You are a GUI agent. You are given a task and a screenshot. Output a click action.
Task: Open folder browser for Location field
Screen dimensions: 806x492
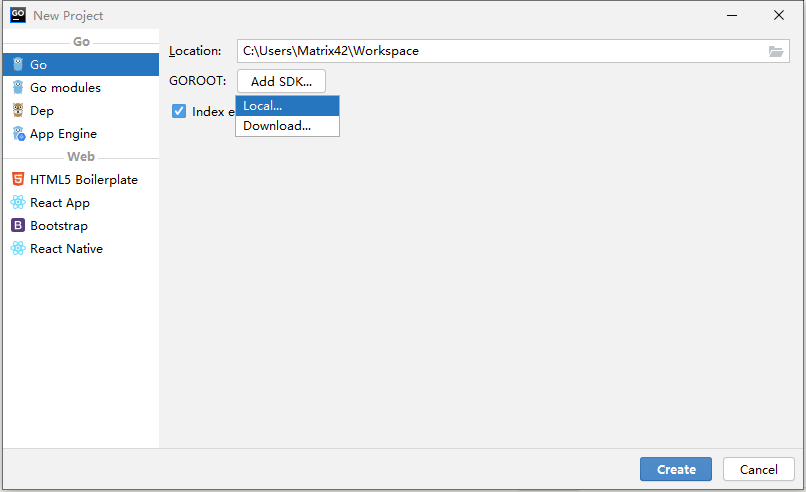pyautogui.click(x=776, y=51)
